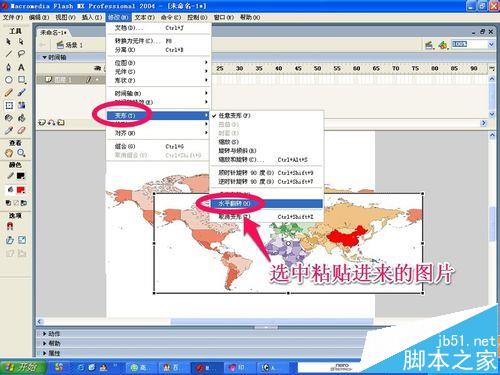Collapse the 时间轴 timeline panel
Image resolution: width=500 pixels, height=375 pixels.
point(44,58)
